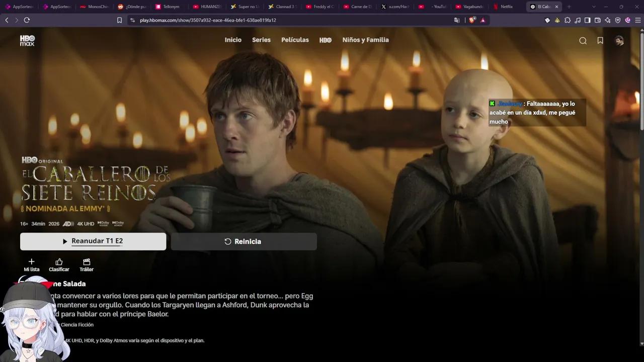Click the '4K UHD' quality badge
Viewport: 644px width, 362px height.
(86, 224)
